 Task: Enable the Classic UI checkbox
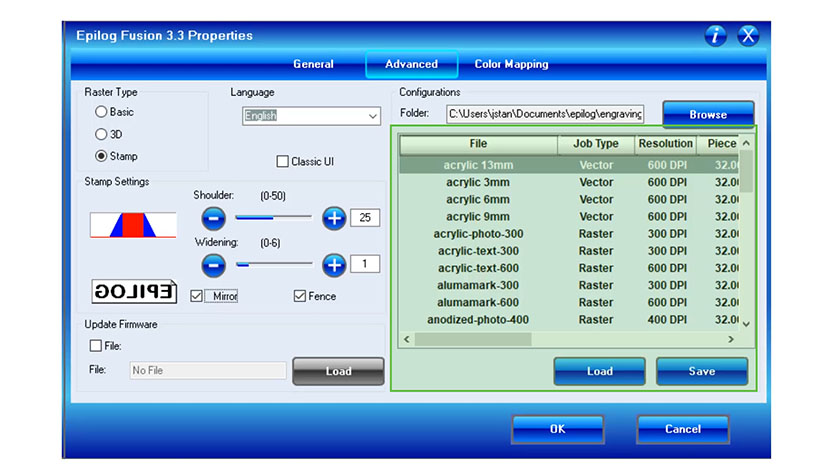[282, 161]
